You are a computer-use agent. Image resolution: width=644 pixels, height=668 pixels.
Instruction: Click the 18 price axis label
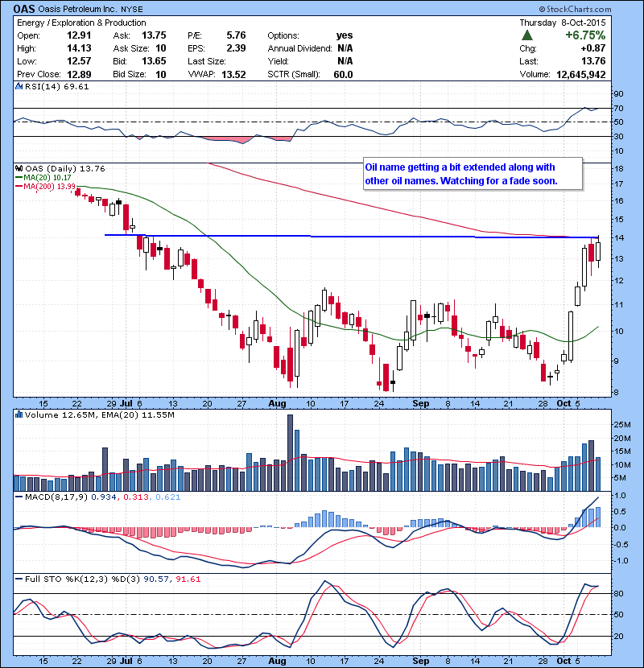point(619,169)
